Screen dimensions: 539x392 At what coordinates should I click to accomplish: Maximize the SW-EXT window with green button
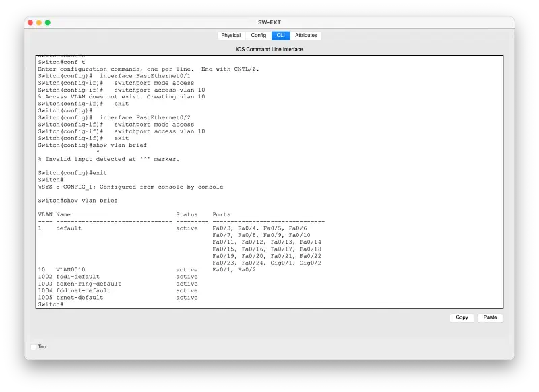point(48,23)
